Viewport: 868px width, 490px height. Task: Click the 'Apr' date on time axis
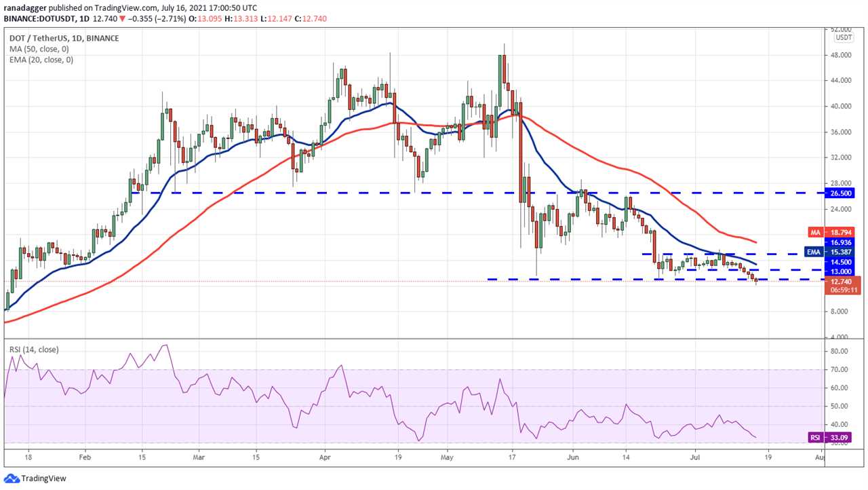(x=324, y=458)
